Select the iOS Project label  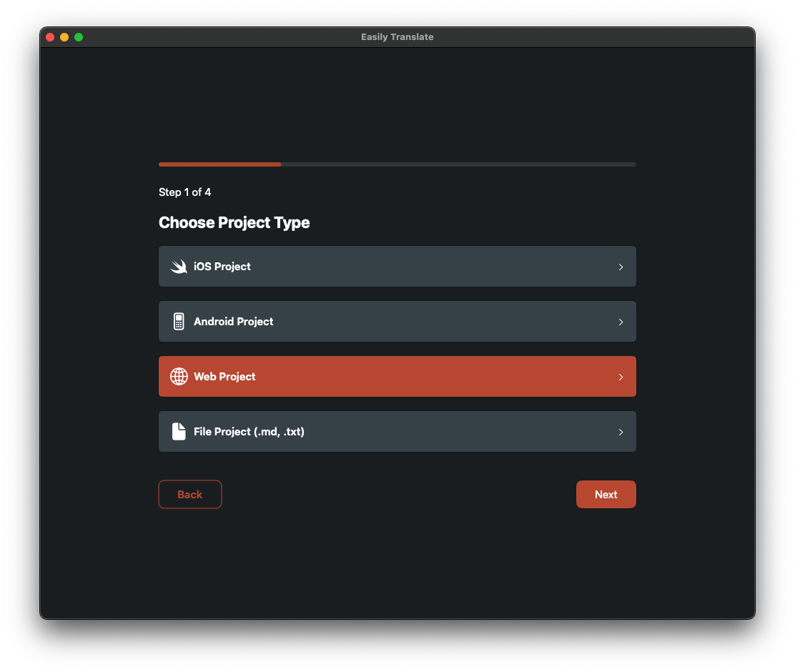pos(222,266)
